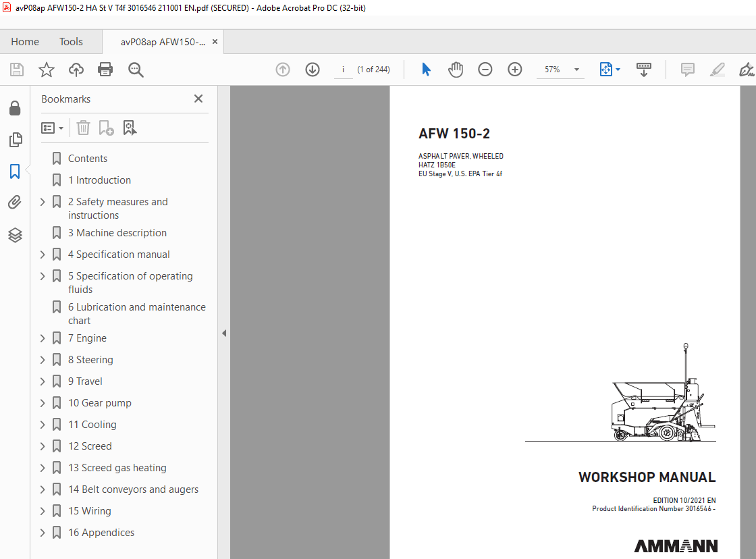756x559 pixels.
Task: Open bookmark options list dropdown
Action: point(52,128)
